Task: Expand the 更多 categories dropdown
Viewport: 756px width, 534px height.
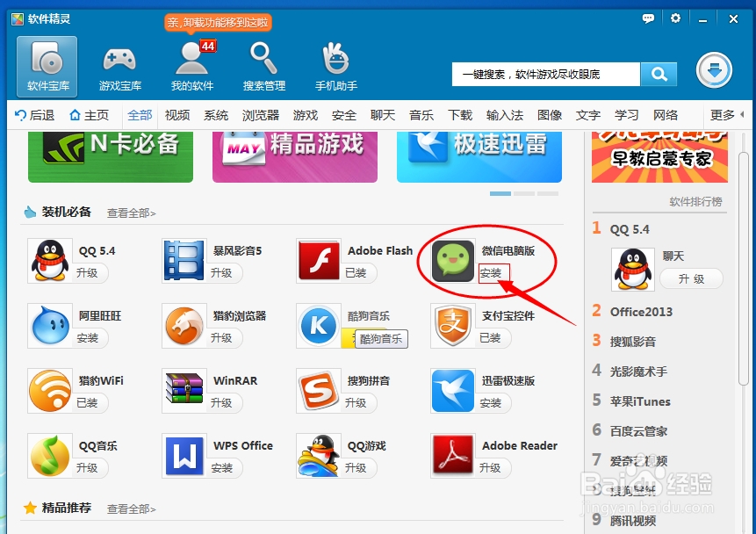Action: [x=727, y=115]
